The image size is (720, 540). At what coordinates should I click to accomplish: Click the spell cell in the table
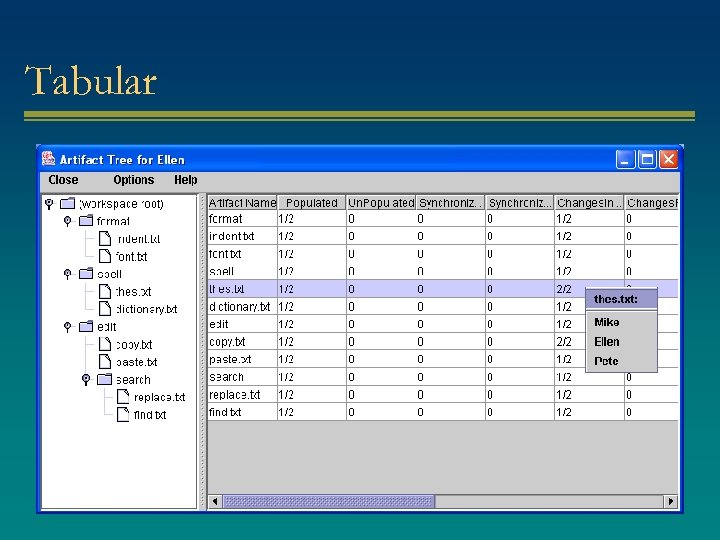(242, 271)
